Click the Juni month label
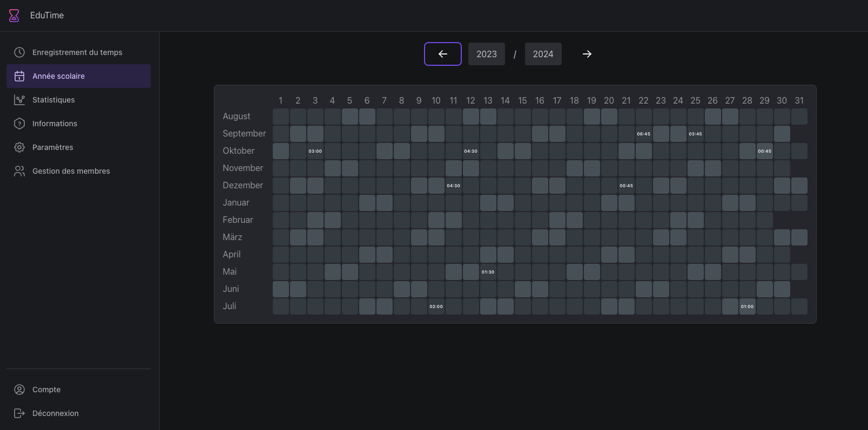868x430 pixels. tap(231, 289)
